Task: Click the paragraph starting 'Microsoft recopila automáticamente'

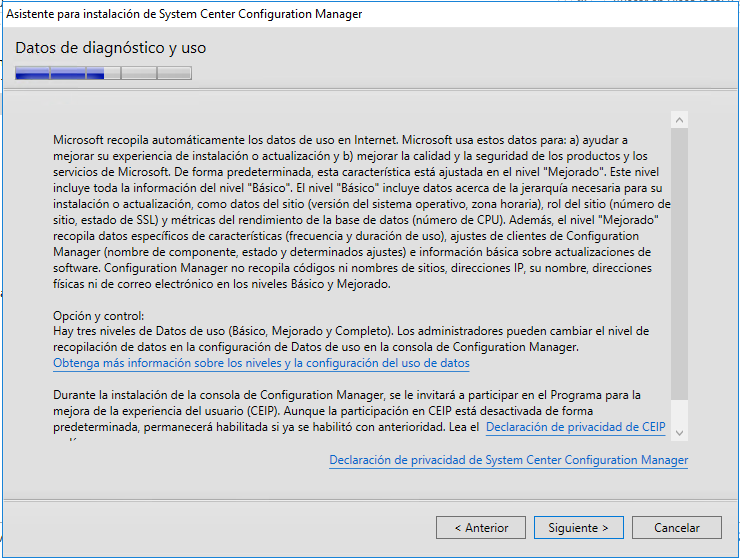Action: (x=362, y=212)
